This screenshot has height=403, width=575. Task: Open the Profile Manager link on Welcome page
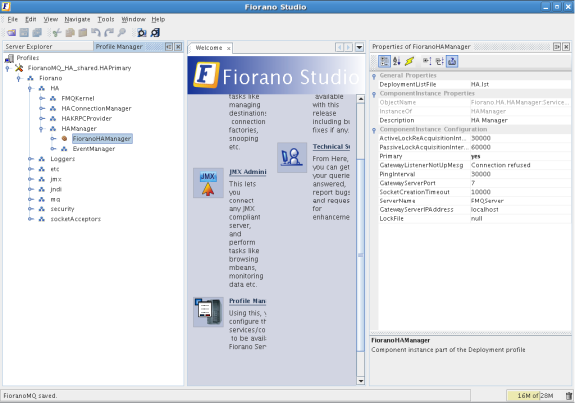247,301
